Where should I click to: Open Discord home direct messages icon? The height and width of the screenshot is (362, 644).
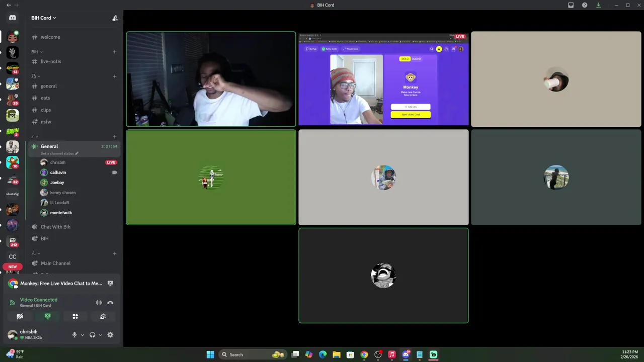point(13,18)
